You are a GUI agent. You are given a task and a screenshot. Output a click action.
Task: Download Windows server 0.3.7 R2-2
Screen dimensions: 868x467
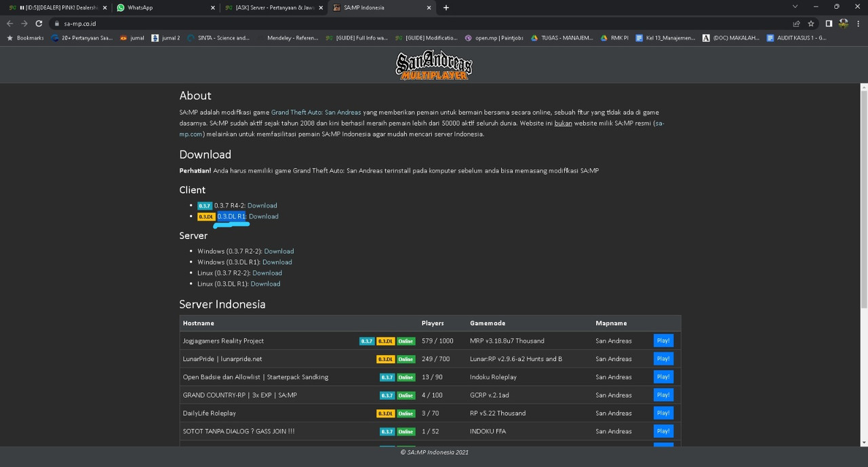(x=279, y=251)
